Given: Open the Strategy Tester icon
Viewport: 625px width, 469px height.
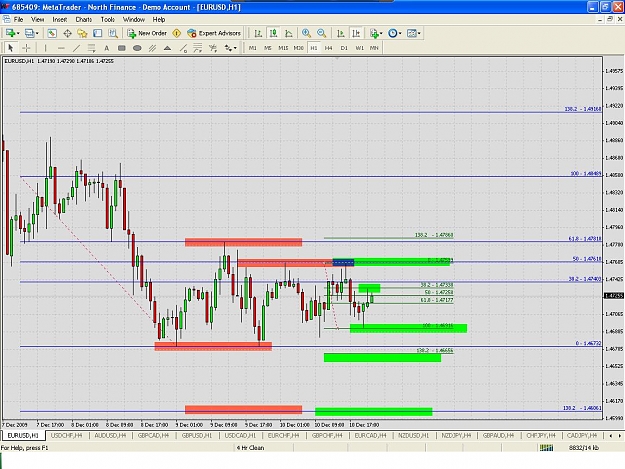Looking at the screenshot, I should point(113,33).
